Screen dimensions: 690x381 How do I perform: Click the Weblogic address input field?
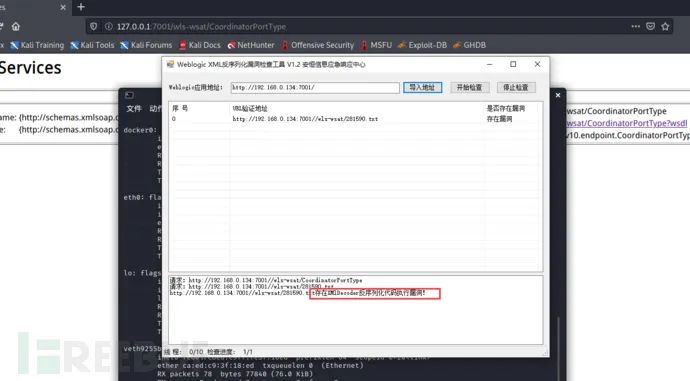(x=315, y=88)
